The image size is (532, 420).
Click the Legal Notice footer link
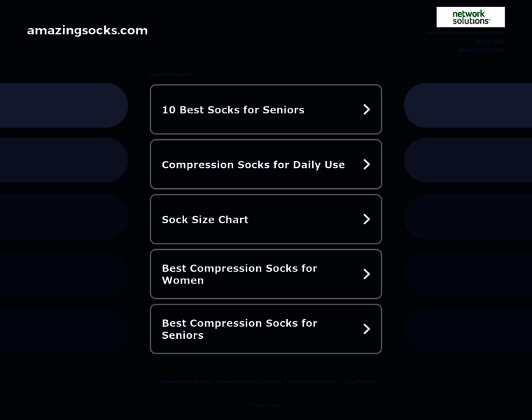tap(359, 381)
